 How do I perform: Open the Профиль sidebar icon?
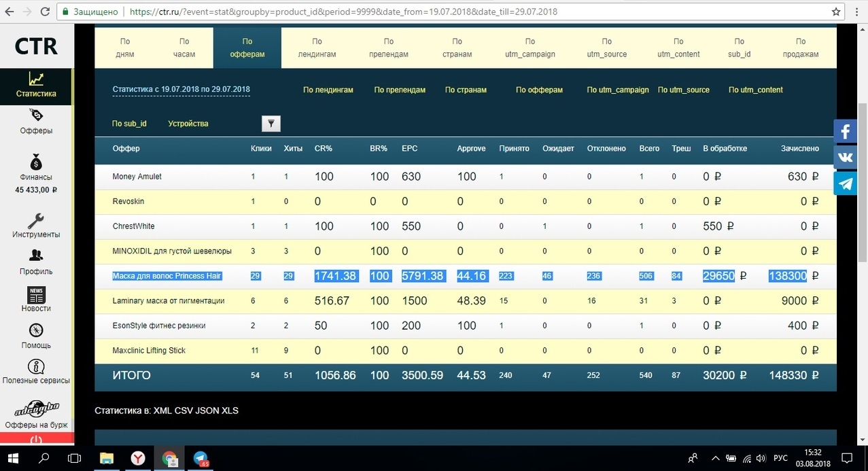[x=36, y=256]
